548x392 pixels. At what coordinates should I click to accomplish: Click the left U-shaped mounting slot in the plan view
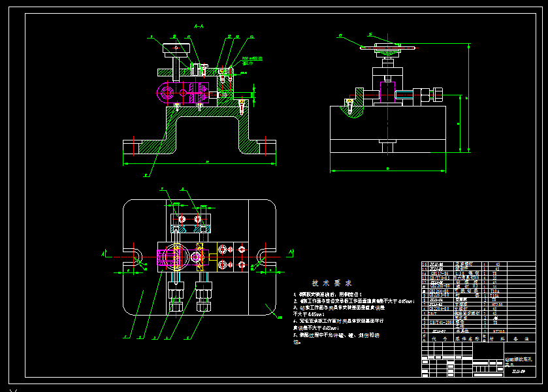coord(133,257)
